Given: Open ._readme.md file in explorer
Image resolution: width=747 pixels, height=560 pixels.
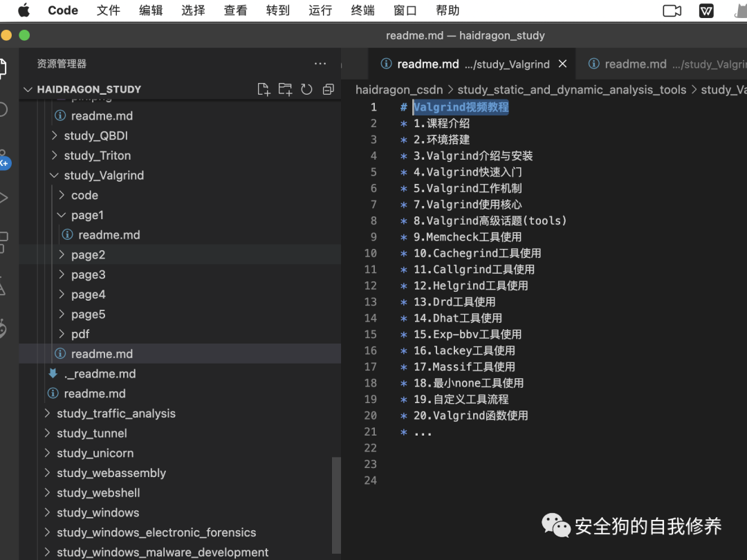Looking at the screenshot, I should [x=100, y=374].
